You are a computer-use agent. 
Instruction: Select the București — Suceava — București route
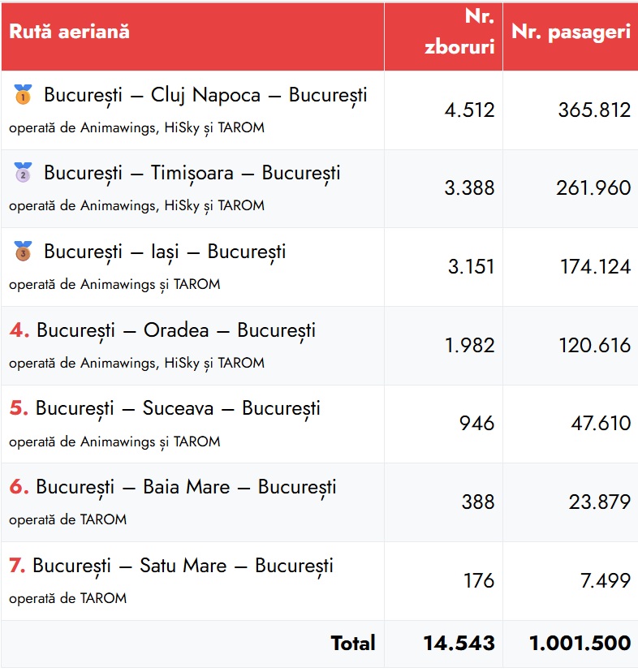click(178, 408)
